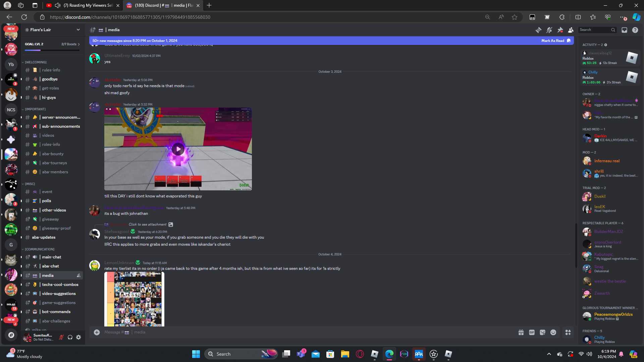Screen dimensions: 644x362
Task: Focus the media message input box
Action: tap(302, 332)
